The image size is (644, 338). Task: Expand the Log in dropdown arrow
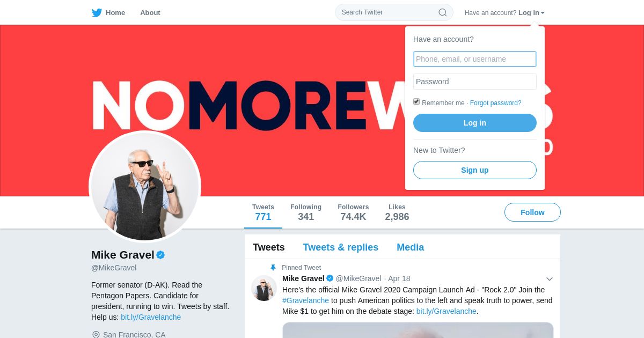click(x=543, y=13)
